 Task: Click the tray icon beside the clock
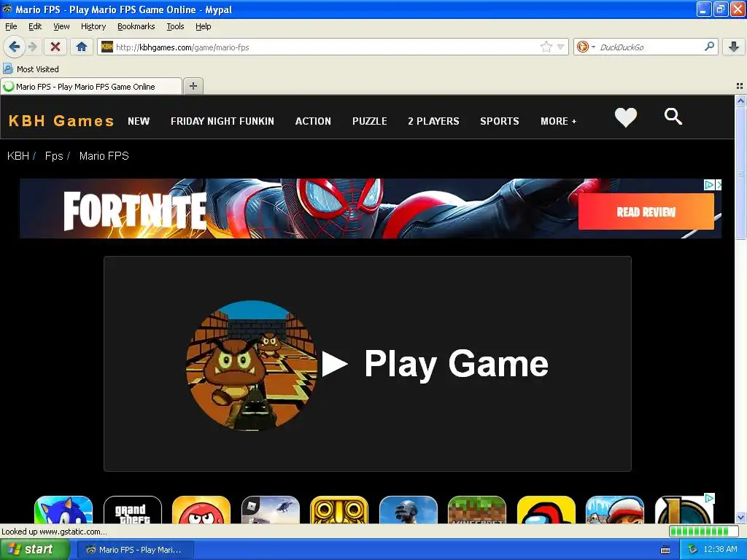coord(692,549)
